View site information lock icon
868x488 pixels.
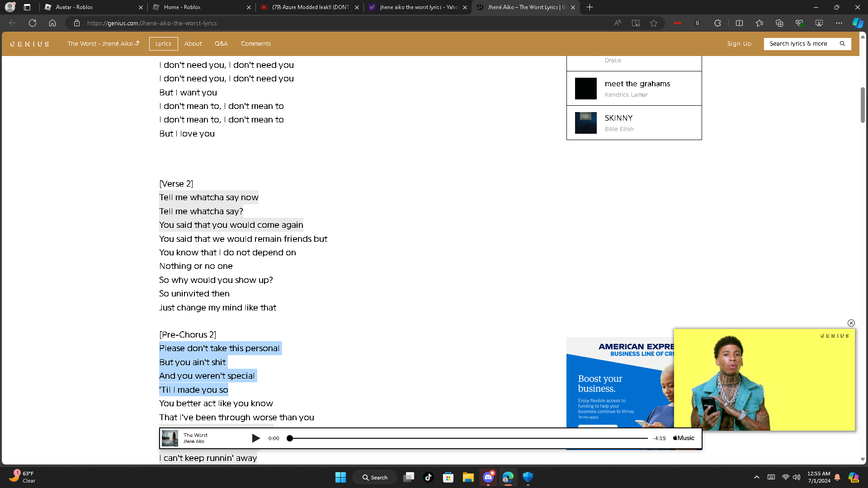(x=77, y=23)
